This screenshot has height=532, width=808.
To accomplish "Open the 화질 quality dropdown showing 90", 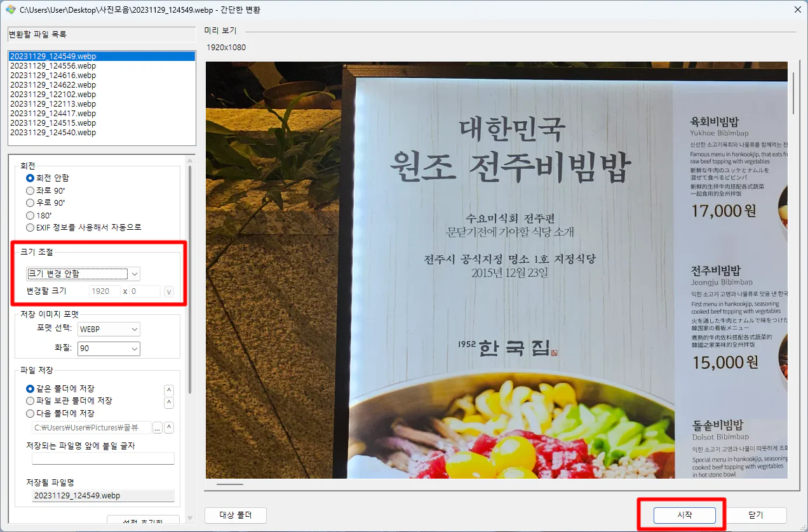I will click(x=109, y=349).
